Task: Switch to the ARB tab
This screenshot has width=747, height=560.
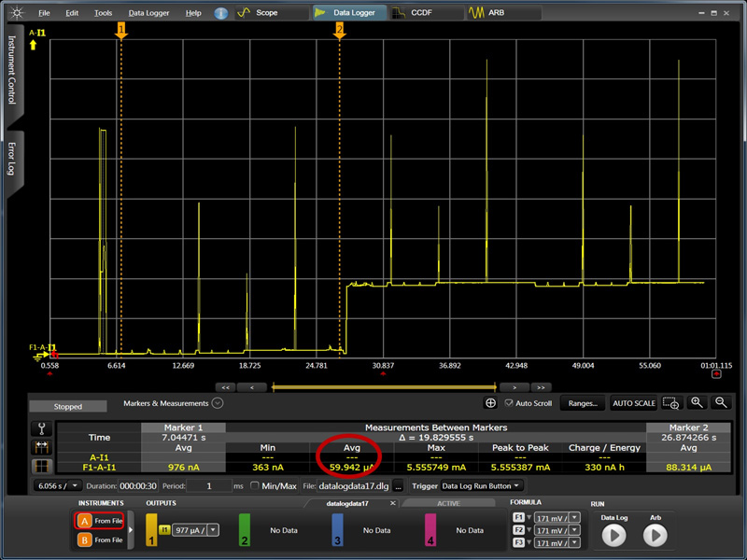Action: (504, 13)
